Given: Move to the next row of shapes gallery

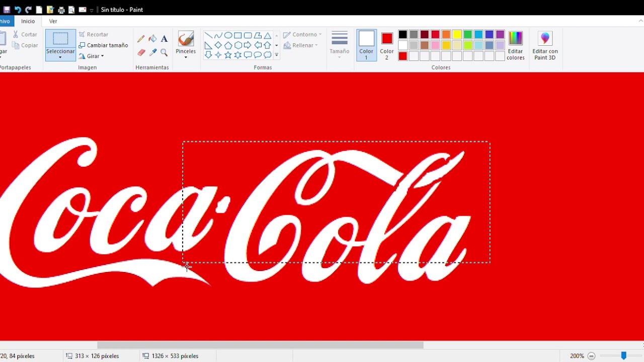Looking at the screenshot, I should point(276,45).
